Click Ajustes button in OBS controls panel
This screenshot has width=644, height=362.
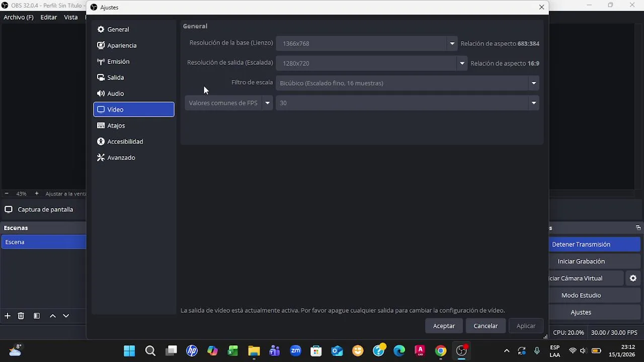point(595,312)
